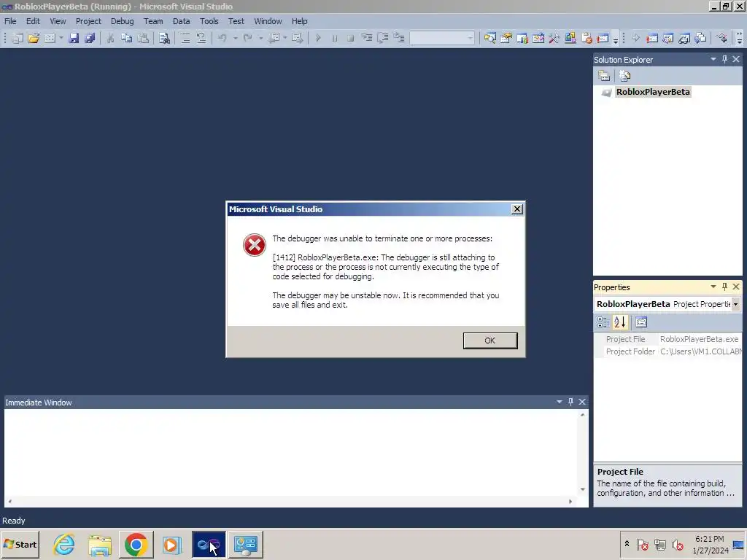Viewport: 747px width, 560px height.
Task: Click the Immediate Window scroll right arrow
Action: point(570,502)
